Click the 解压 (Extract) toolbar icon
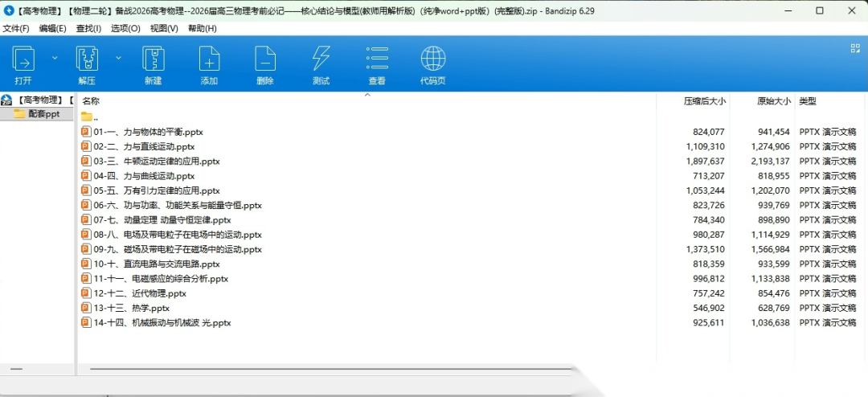This screenshot has height=397, width=868. tap(87, 59)
